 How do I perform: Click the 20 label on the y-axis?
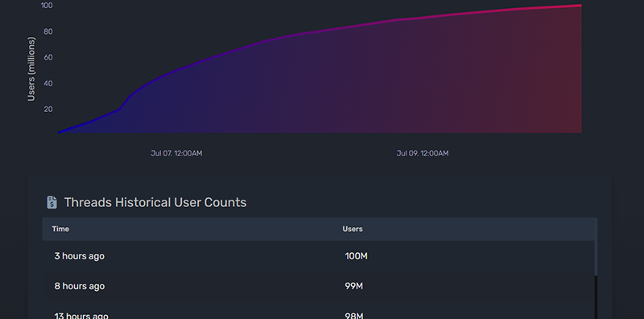pyautogui.click(x=48, y=109)
